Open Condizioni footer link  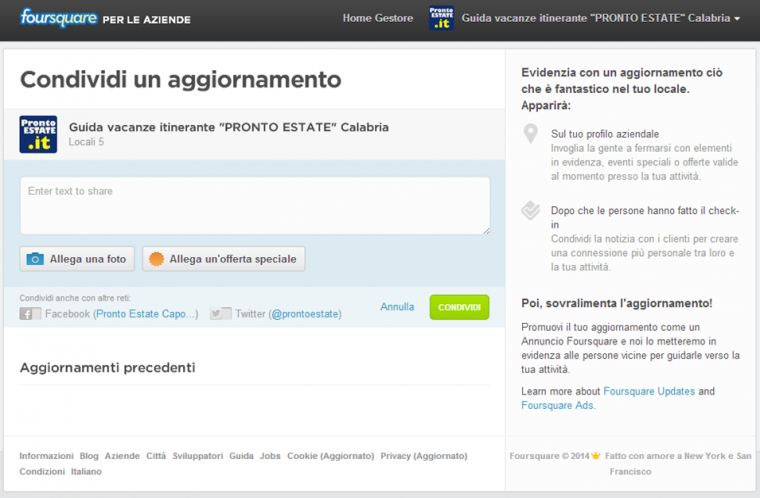click(42, 471)
